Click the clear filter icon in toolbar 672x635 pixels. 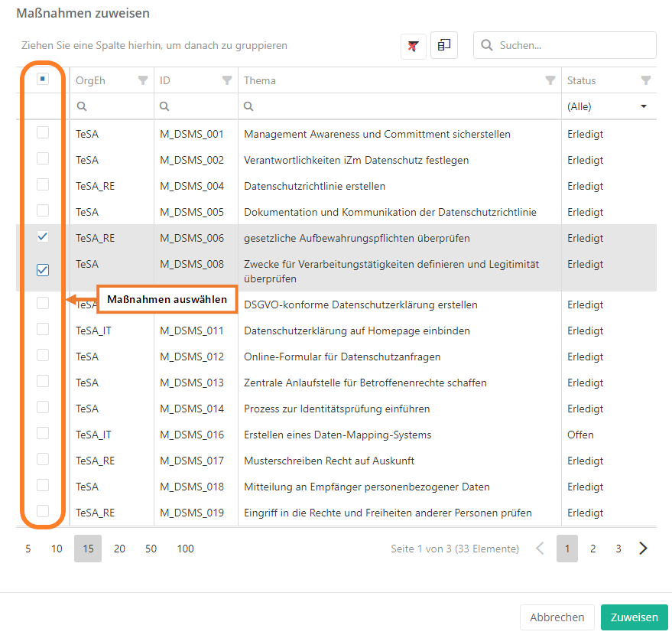413,46
